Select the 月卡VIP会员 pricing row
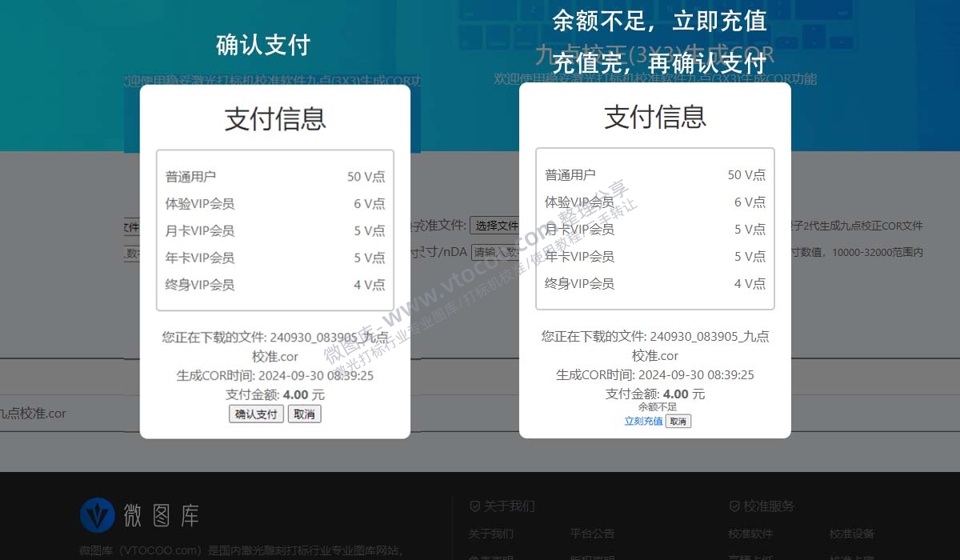The height and width of the screenshot is (560, 960). click(x=275, y=230)
